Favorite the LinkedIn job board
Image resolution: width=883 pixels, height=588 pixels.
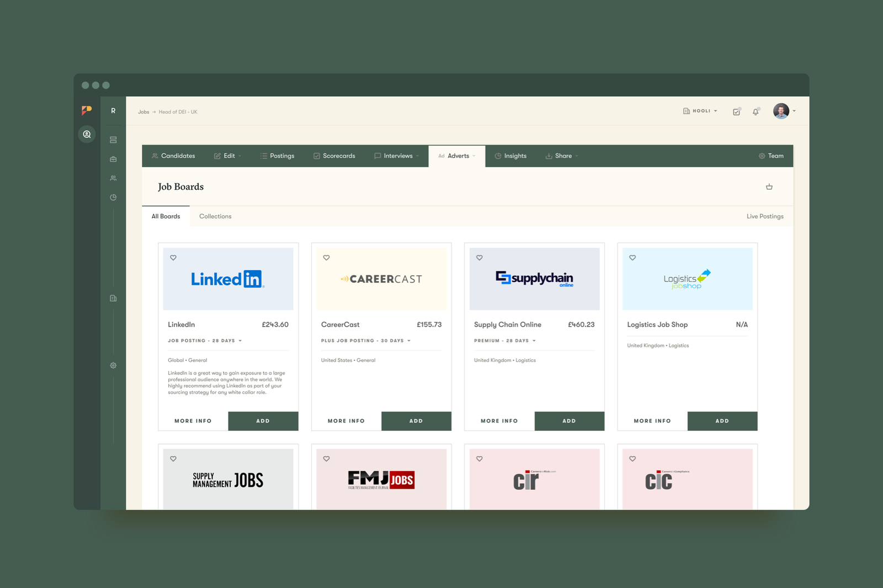tap(173, 258)
